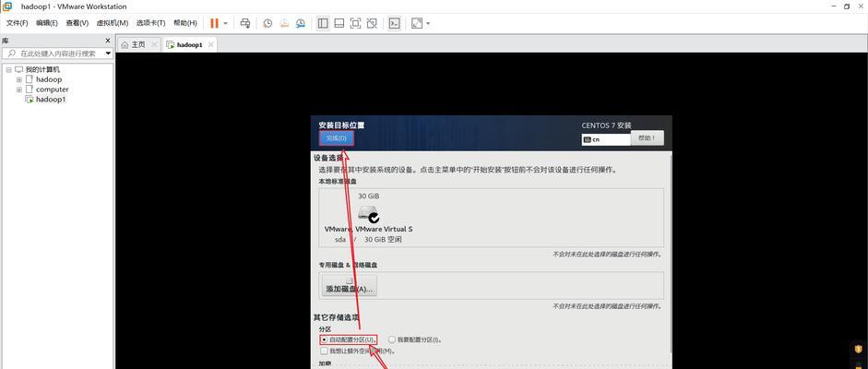This screenshot has width=868, height=369.
Task: Select the 我要配置分区(I) radio button
Action: tap(392, 339)
